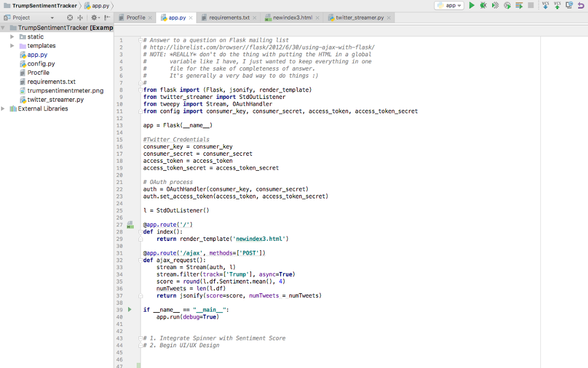Click the VCS update project icon
The height and width of the screenshot is (368, 588).
(x=546, y=5)
